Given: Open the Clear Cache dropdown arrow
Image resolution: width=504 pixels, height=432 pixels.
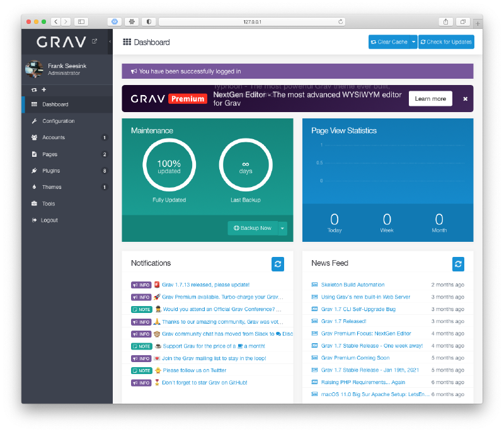Looking at the screenshot, I should (x=415, y=42).
